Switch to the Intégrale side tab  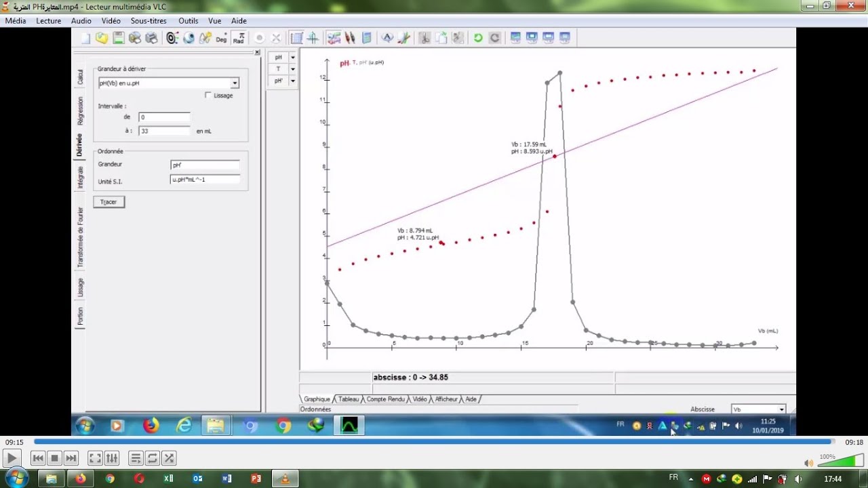click(80, 178)
